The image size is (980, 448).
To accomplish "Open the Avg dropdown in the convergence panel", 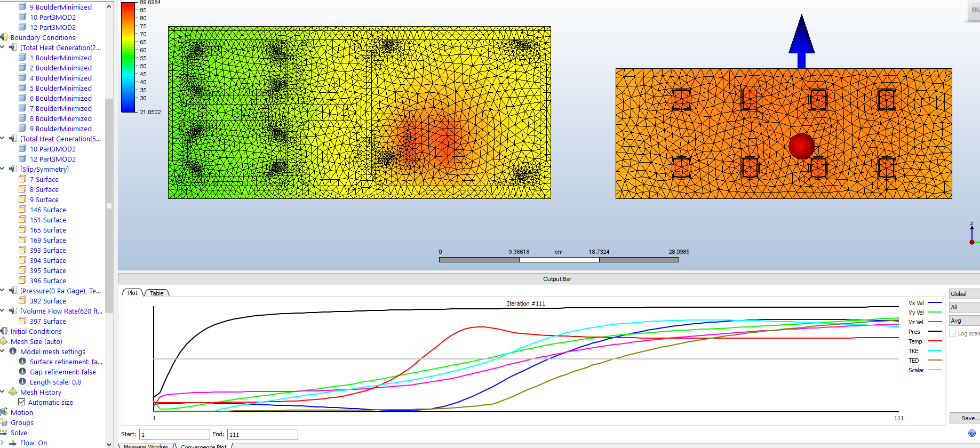I will 965,321.
